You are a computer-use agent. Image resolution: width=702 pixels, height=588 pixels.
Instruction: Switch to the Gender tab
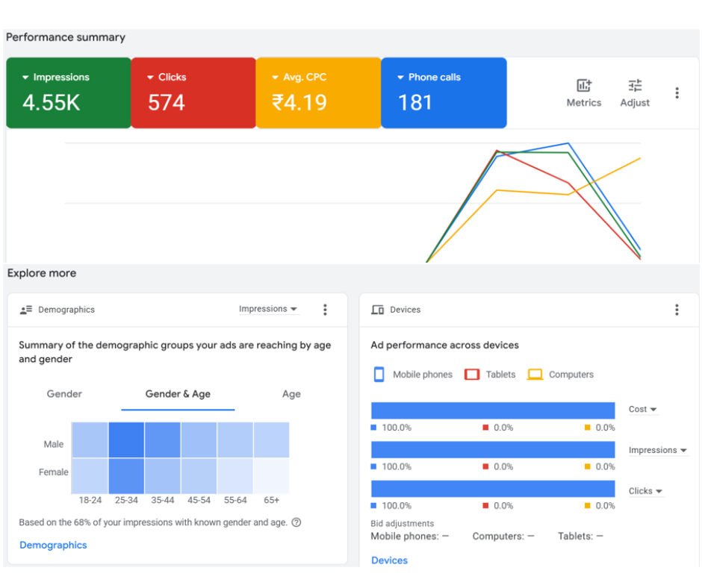coord(64,394)
